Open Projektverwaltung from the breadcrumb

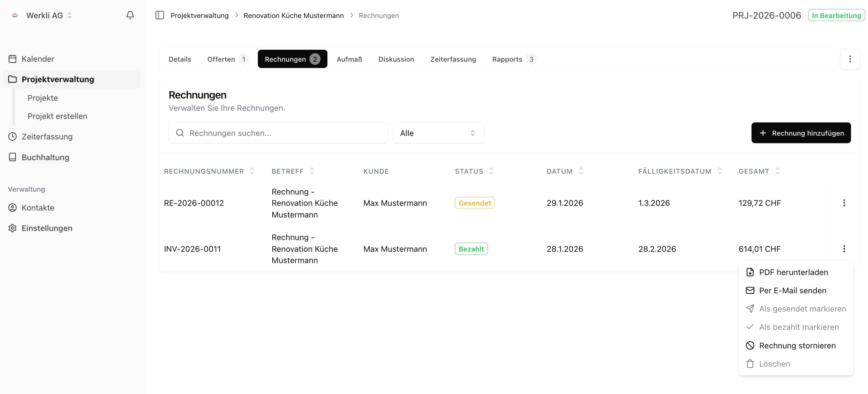[199, 15]
